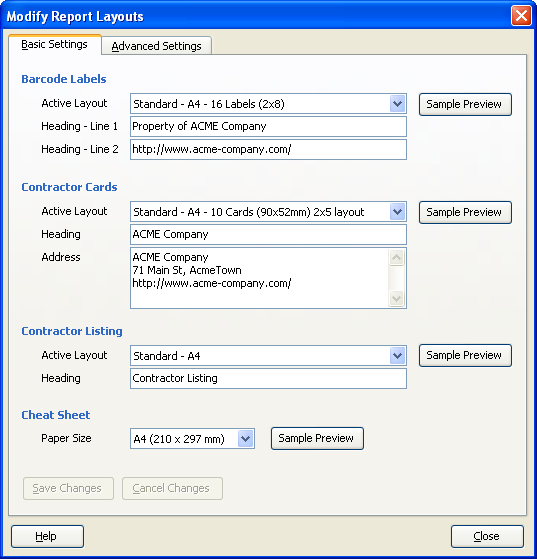Screen dimensions: 537x559
Task: Click the Address box scroll down arrow
Action: [397, 298]
